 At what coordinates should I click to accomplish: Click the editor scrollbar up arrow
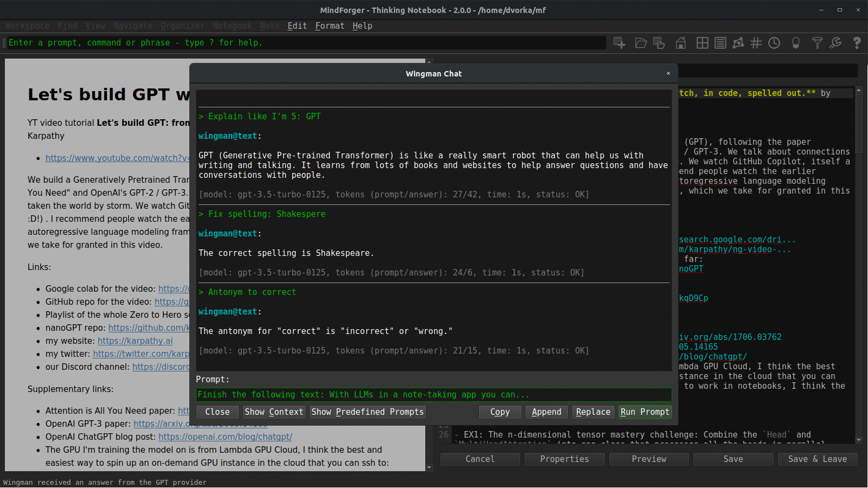[x=859, y=89]
